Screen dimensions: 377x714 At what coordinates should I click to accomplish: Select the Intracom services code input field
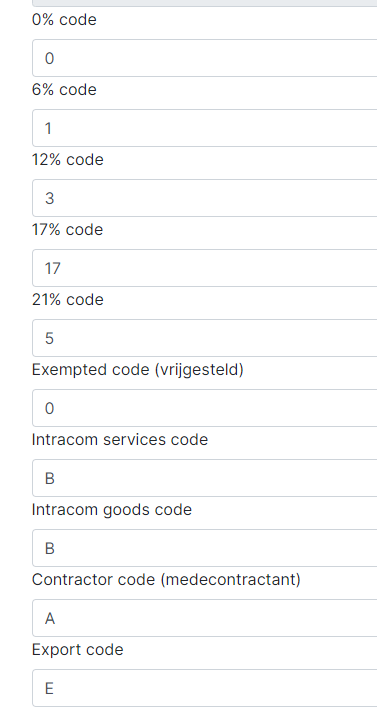coord(204,478)
